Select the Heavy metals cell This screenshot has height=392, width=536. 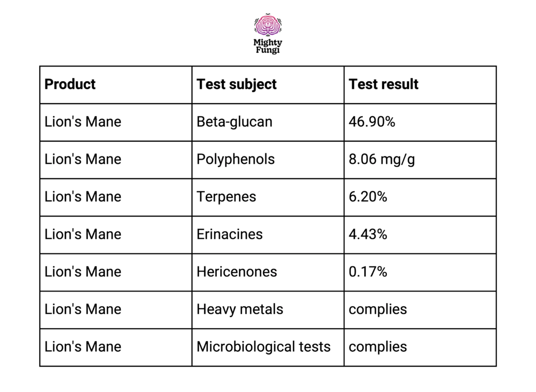(268, 310)
